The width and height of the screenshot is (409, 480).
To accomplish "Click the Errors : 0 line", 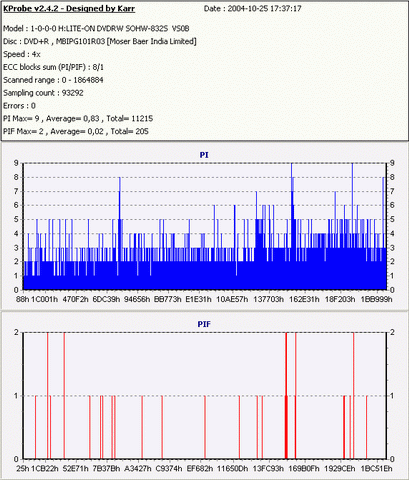I will pyautogui.click(x=19, y=106).
